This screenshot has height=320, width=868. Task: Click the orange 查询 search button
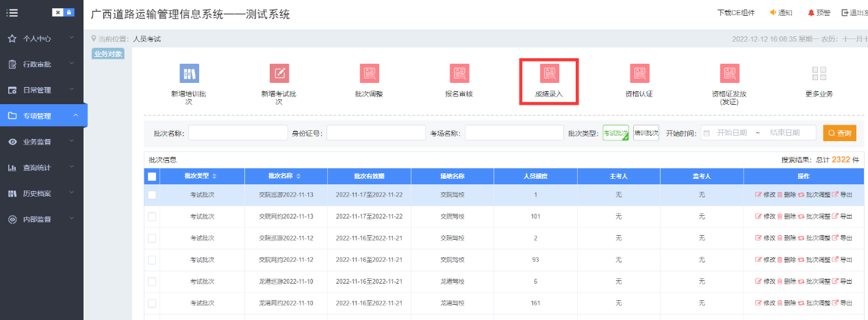pyautogui.click(x=839, y=133)
